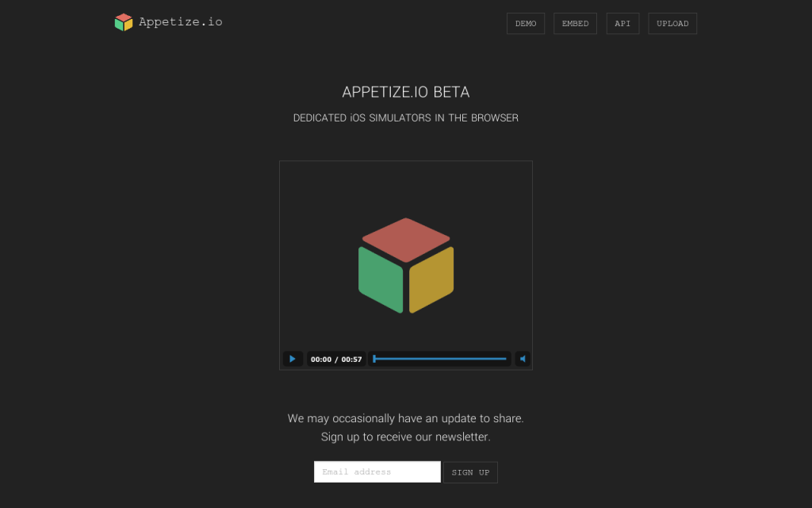Click the APPETIZE.IO BETA heading
This screenshot has width=812, height=508.
(x=406, y=92)
